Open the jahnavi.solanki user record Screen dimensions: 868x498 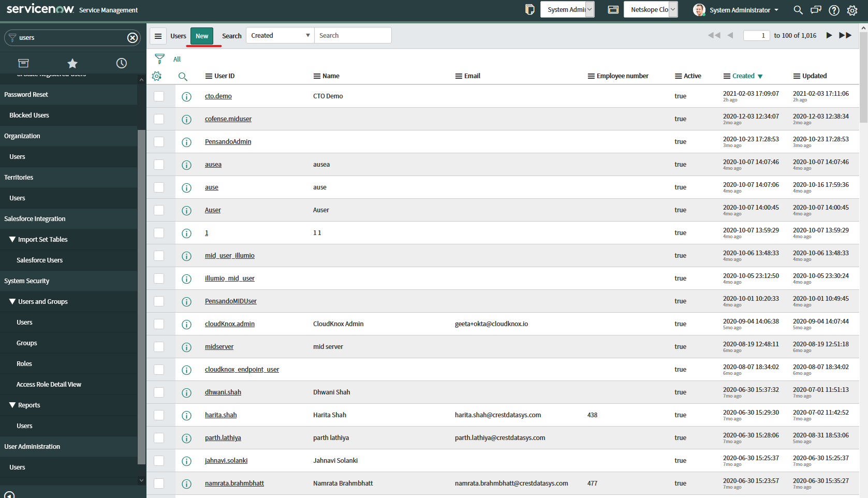pos(226,461)
